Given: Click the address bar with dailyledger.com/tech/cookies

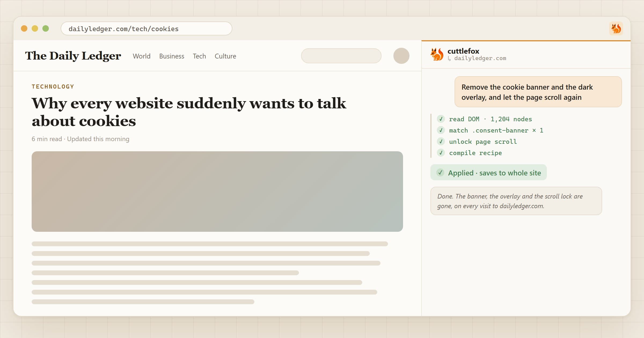Looking at the screenshot, I should click(147, 29).
